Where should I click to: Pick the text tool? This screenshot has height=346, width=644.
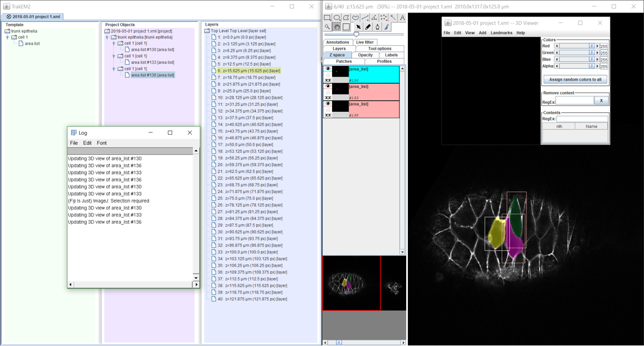402,18
